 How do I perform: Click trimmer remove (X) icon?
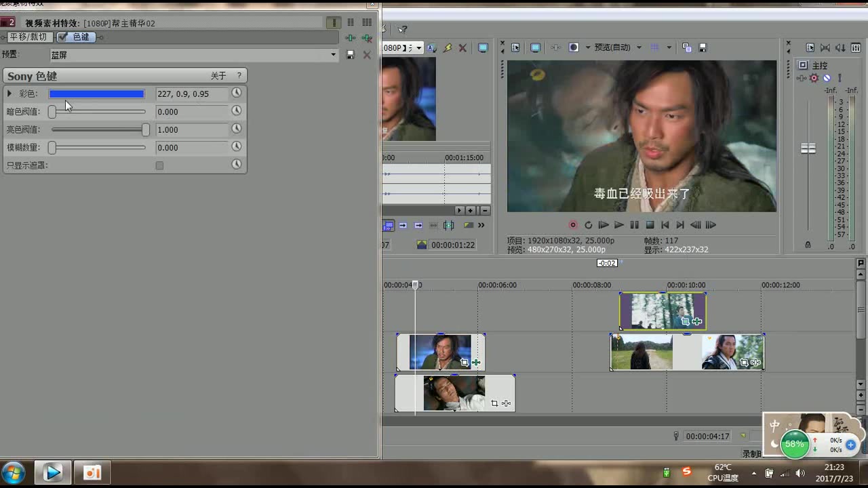coord(462,48)
